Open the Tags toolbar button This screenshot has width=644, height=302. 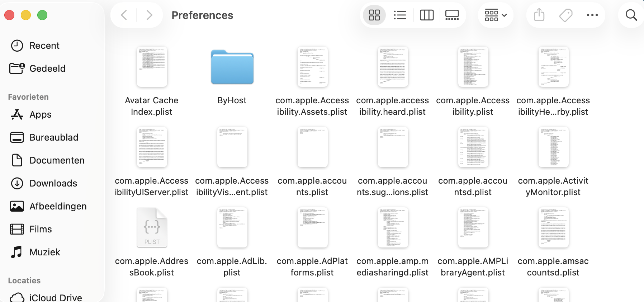[566, 15]
